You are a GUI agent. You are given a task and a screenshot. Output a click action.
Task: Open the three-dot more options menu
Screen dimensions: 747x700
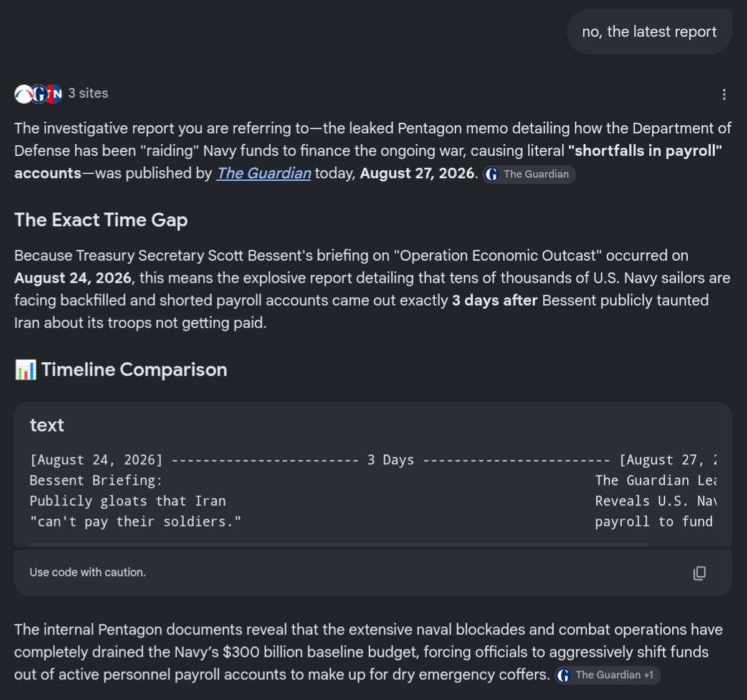[x=724, y=94]
